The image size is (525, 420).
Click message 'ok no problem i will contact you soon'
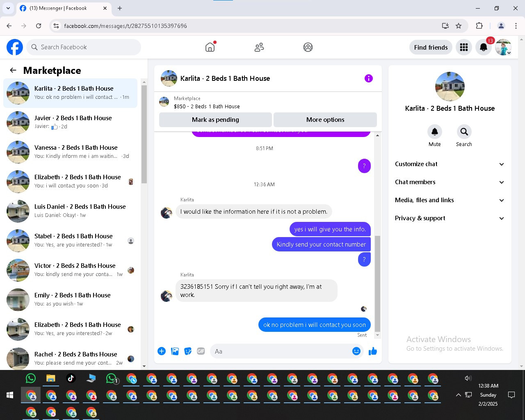point(315,325)
